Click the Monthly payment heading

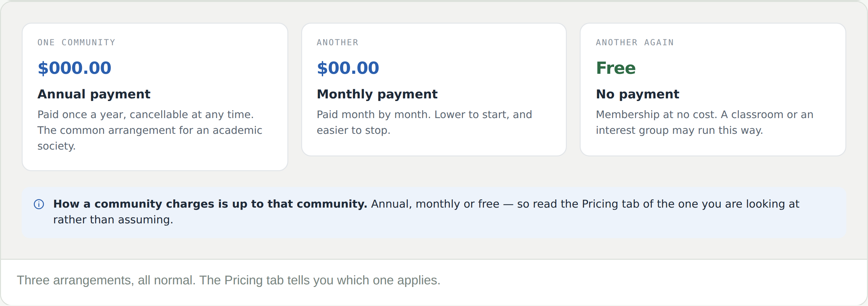pos(377,94)
